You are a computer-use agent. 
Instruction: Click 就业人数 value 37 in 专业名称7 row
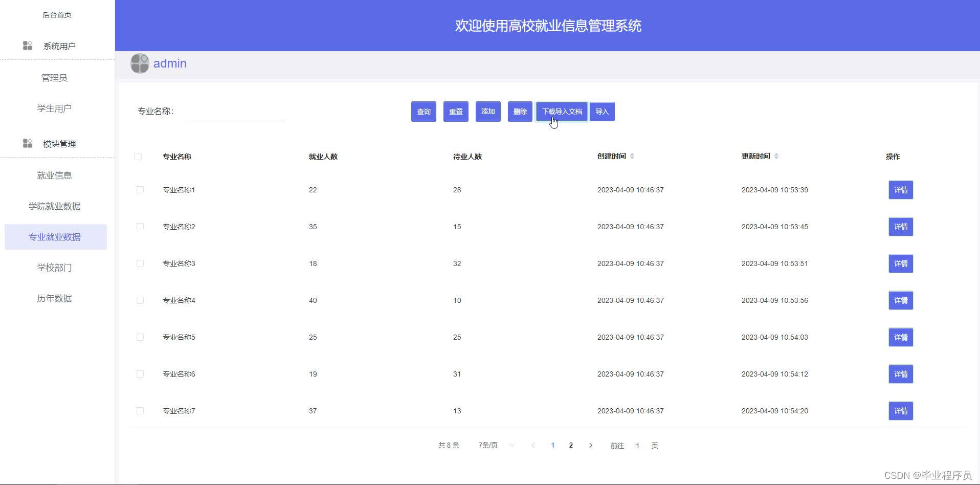click(313, 411)
